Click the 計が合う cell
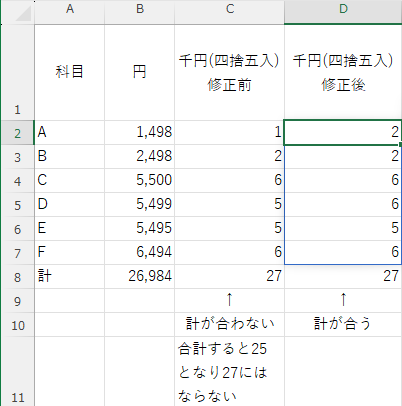 [343, 324]
